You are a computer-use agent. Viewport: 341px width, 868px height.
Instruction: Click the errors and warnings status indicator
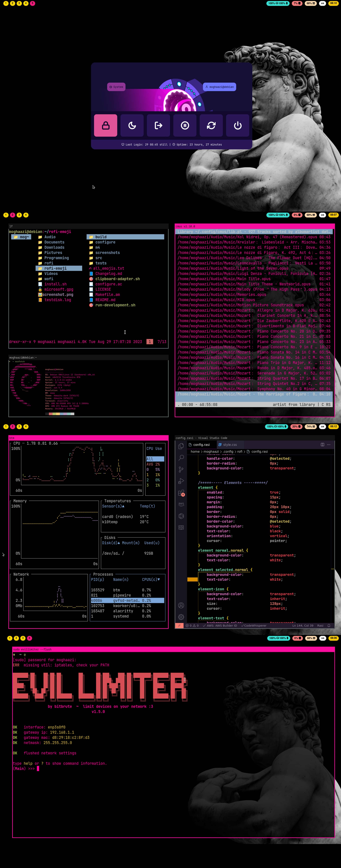click(x=192, y=625)
